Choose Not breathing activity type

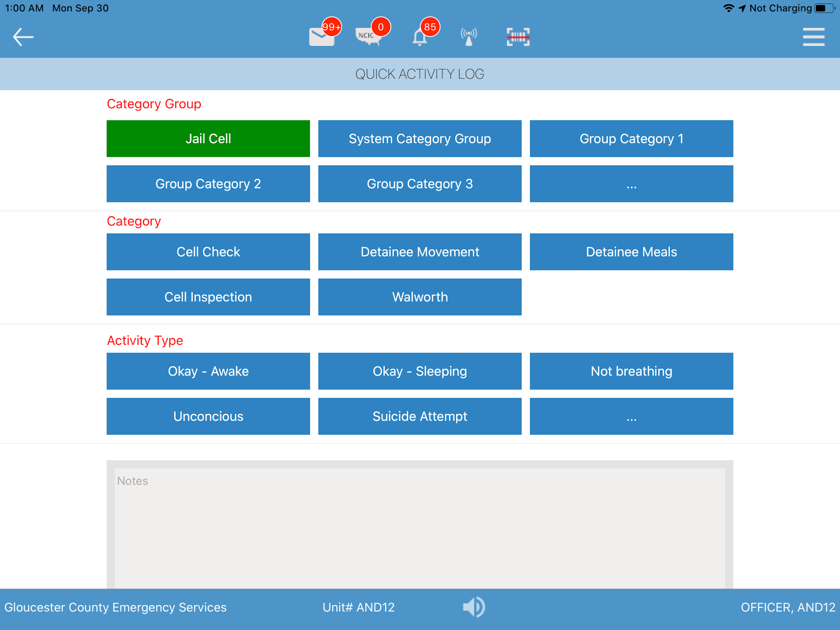[x=631, y=371]
